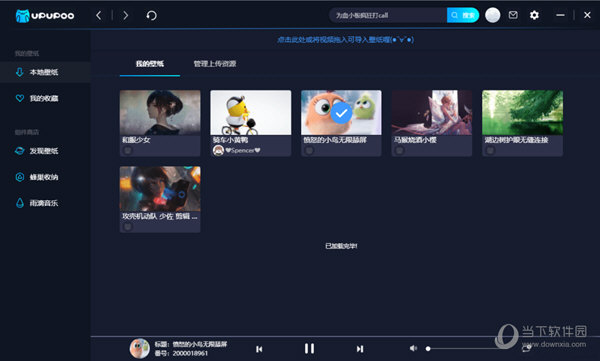Open the settings gear

pos(534,15)
